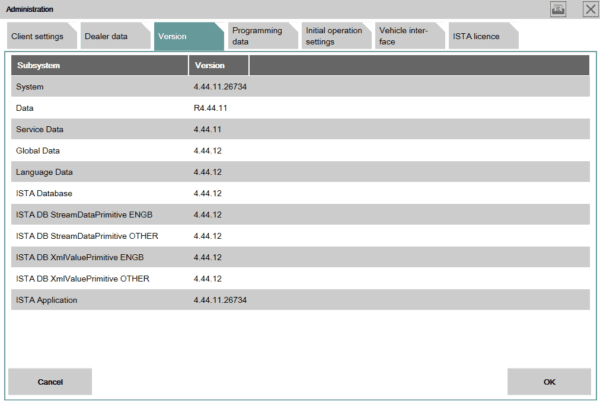The image size is (600, 403).
Task: Select the ISTA Database row
Action: (x=300, y=193)
